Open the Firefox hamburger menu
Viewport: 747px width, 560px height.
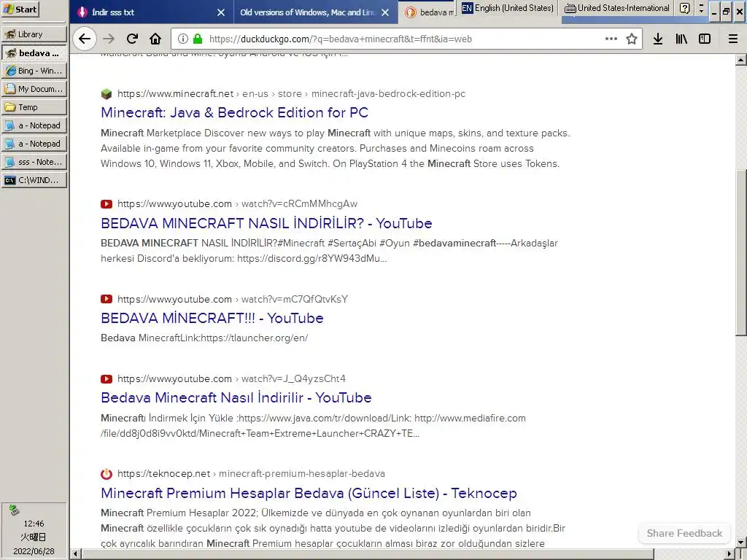pos(733,39)
